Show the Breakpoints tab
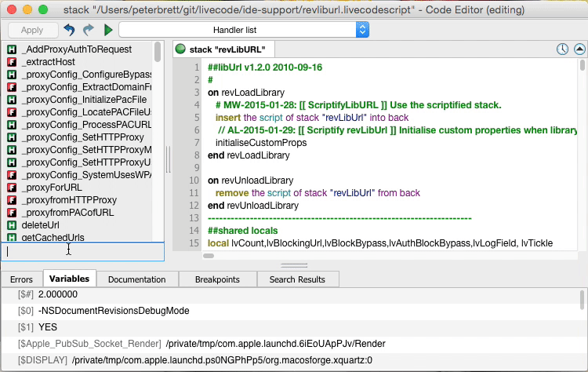This screenshot has width=588, height=372. coord(216,279)
